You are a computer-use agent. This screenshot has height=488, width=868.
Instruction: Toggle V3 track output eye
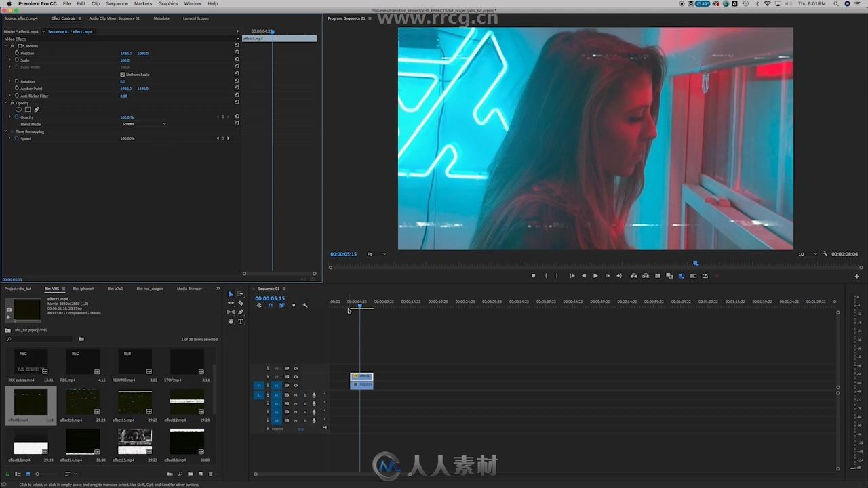coord(296,369)
